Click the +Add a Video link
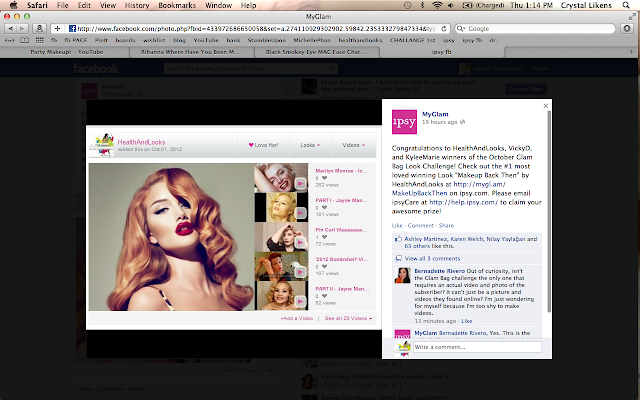 (x=296, y=318)
